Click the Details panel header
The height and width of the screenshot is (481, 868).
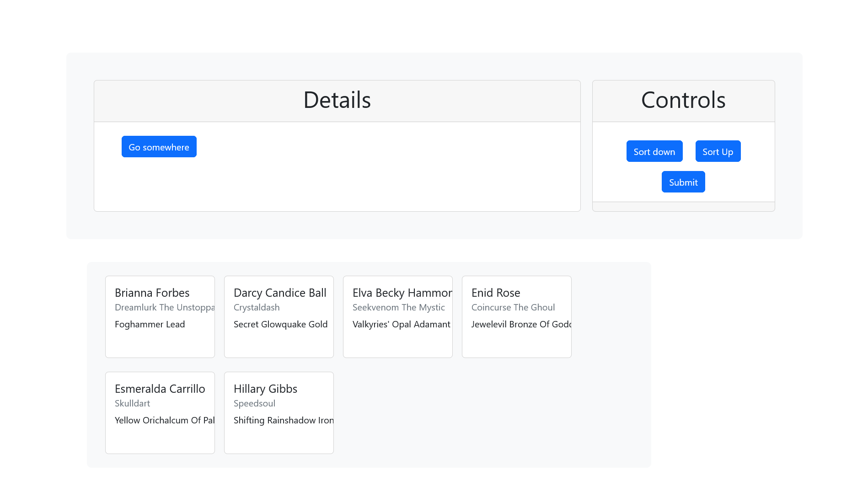[337, 101]
